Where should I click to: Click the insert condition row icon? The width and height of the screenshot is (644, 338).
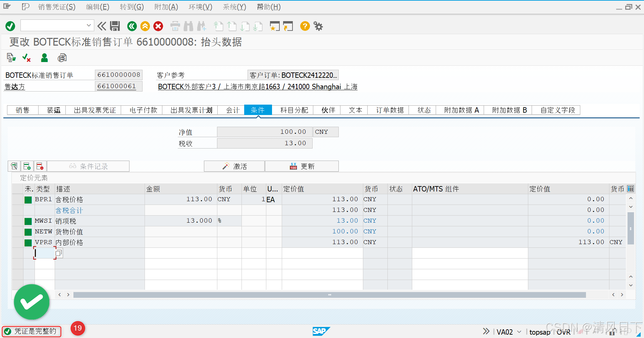pyautogui.click(x=27, y=166)
